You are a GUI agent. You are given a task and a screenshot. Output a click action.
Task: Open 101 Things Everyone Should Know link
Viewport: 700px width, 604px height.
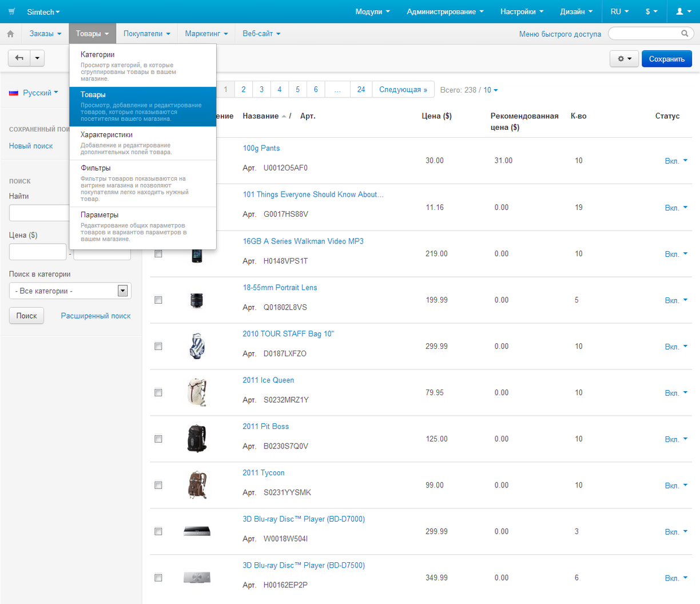[x=313, y=194]
